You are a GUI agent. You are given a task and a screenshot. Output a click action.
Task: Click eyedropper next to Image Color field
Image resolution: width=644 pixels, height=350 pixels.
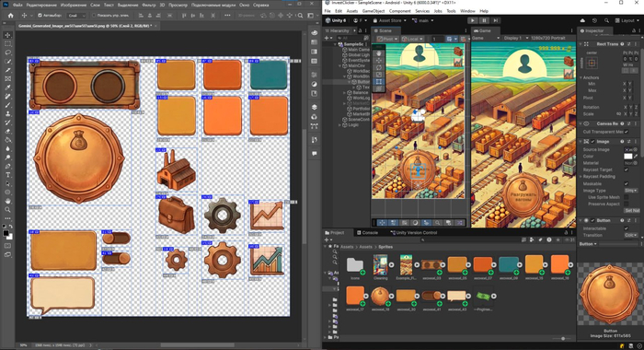tap(636, 157)
